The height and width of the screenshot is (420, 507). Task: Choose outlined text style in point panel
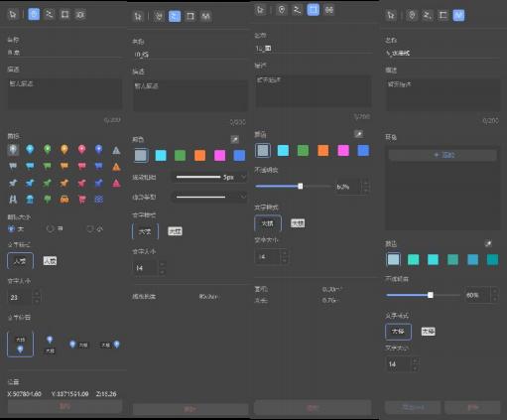[20, 261]
